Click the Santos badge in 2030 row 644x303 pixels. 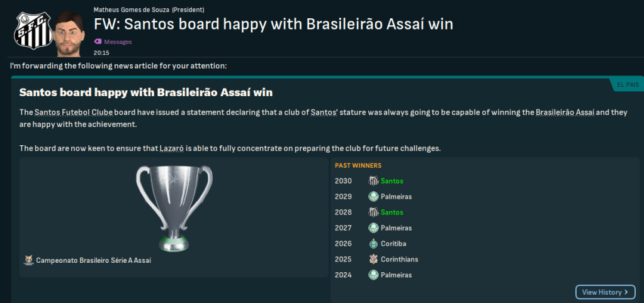(x=374, y=181)
